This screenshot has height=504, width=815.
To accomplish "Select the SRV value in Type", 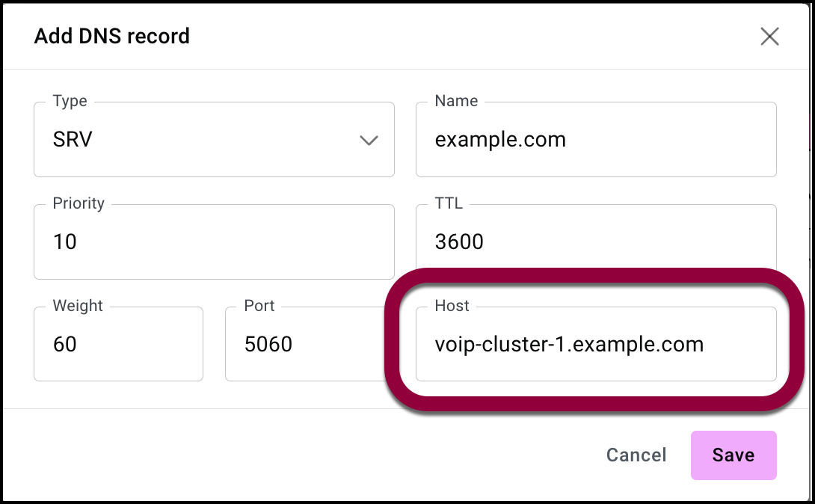I will (x=73, y=140).
